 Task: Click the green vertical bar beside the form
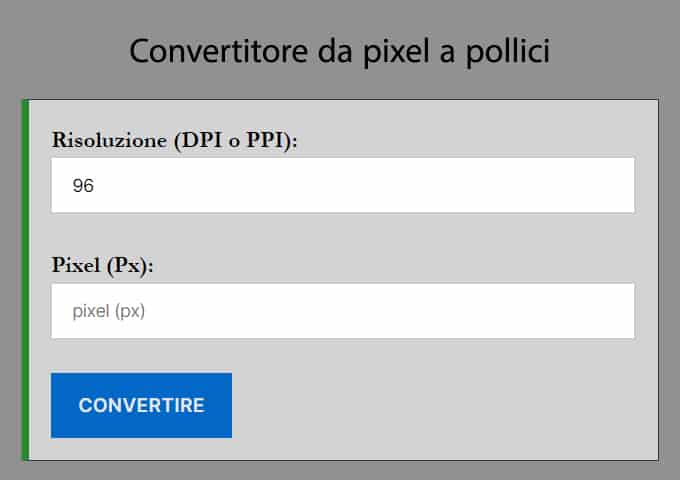pyautogui.click(x=25, y=280)
